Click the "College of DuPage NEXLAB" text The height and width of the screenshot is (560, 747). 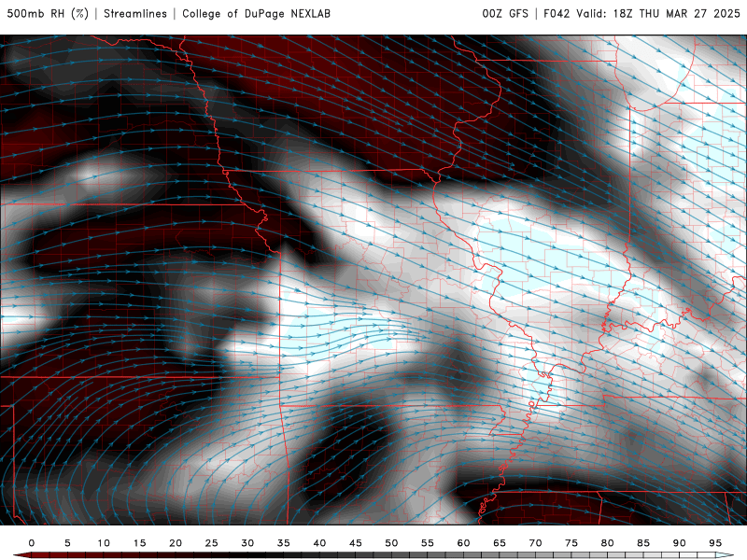[x=256, y=14]
